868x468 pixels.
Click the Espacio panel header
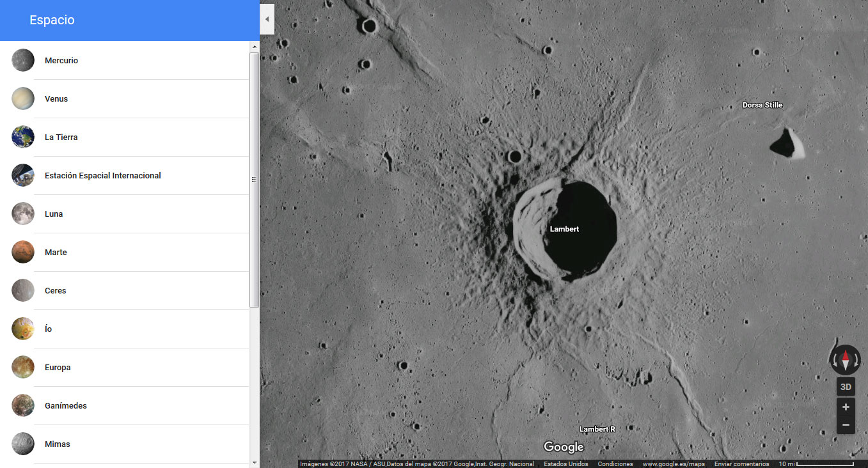pyautogui.click(x=130, y=20)
